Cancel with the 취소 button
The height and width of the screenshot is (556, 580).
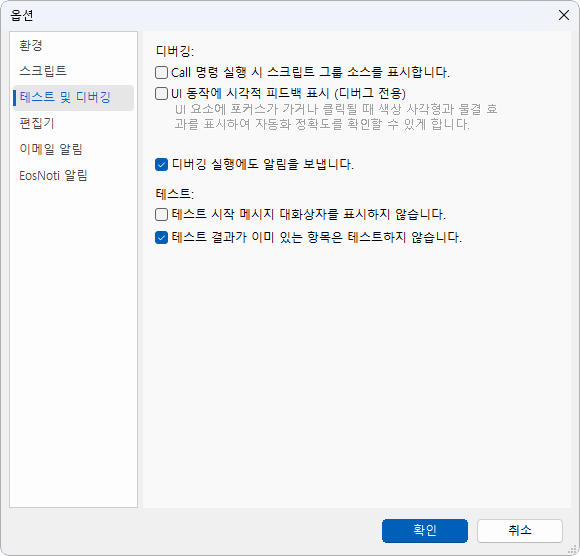(520, 531)
